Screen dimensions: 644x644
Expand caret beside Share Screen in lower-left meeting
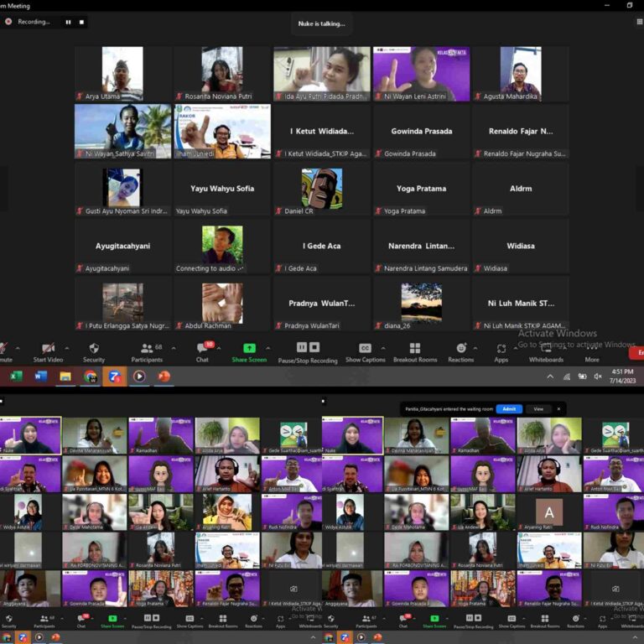click(125, 618)
